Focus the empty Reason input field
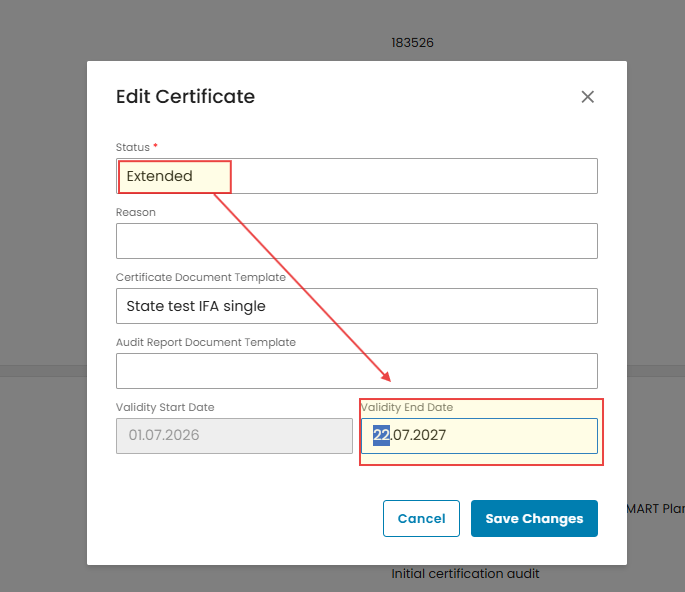The height and width of the screenshot is (592, 685). 356,241
